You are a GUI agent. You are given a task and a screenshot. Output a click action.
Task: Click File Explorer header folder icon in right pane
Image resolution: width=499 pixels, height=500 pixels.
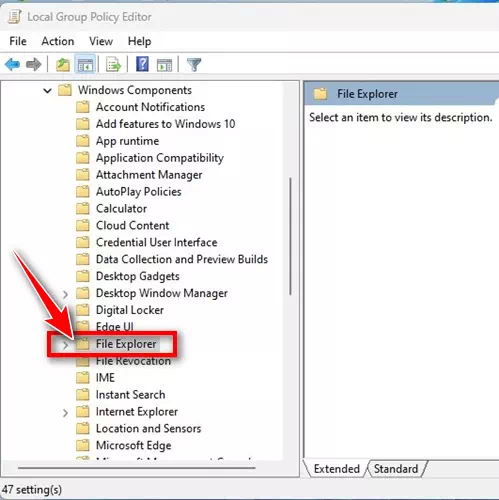[x=320, y=94]
